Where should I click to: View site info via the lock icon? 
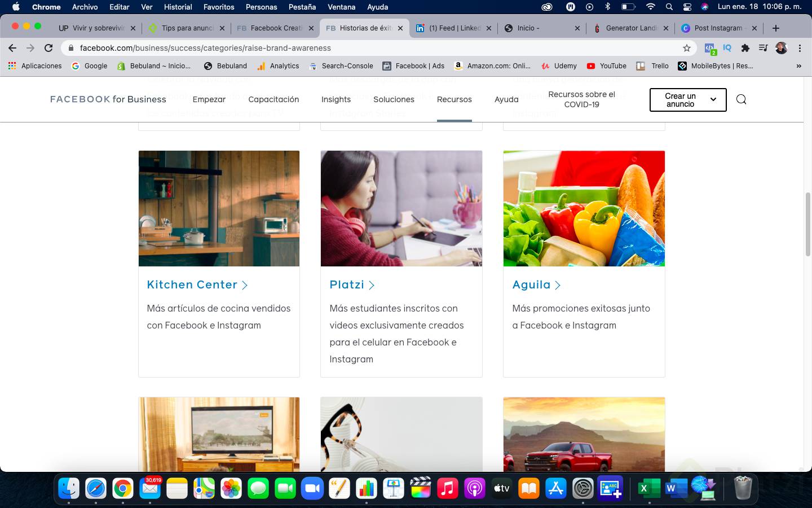coord(70,48)
